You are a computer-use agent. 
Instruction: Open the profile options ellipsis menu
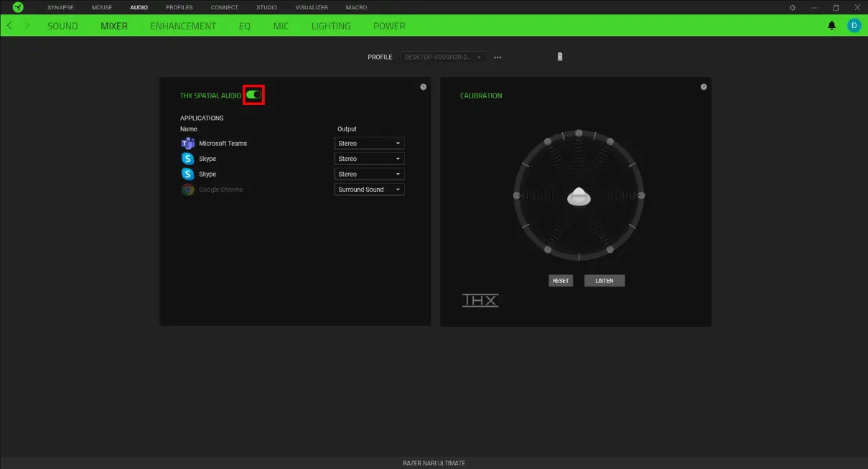tap(498, 57)
